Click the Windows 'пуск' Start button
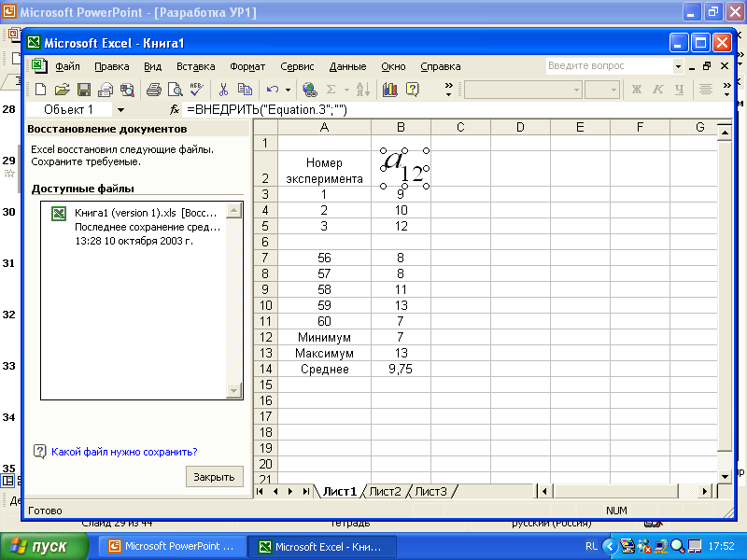 (x=44, y=547)
